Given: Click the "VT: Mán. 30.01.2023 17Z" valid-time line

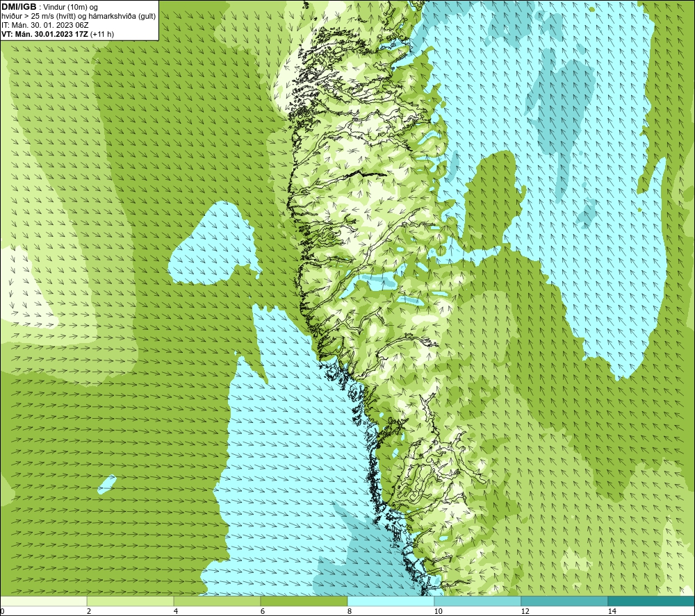Looking at the screenshot, I should [x=44, y=34].
